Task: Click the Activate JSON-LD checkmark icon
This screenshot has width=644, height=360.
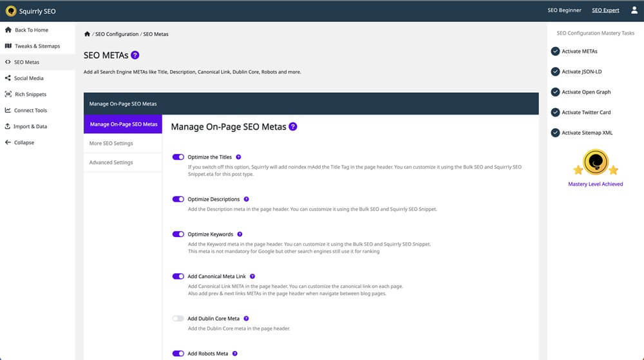Action: 555,71
